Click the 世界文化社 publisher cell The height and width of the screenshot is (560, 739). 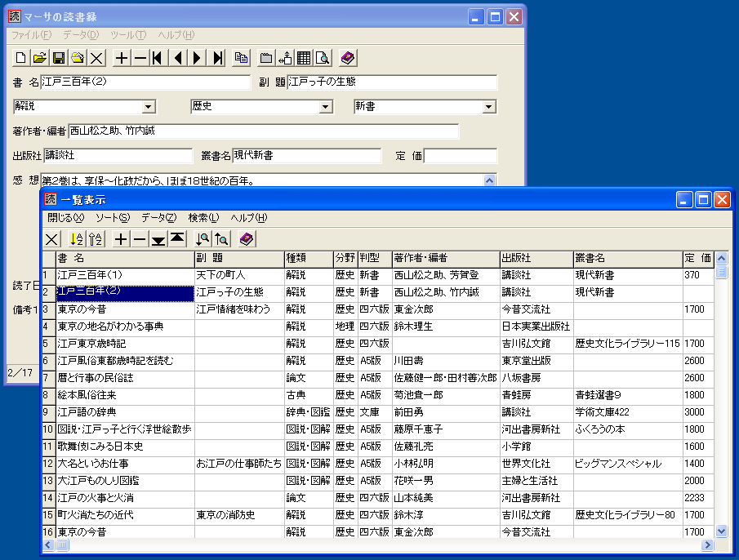click(536, 464)
